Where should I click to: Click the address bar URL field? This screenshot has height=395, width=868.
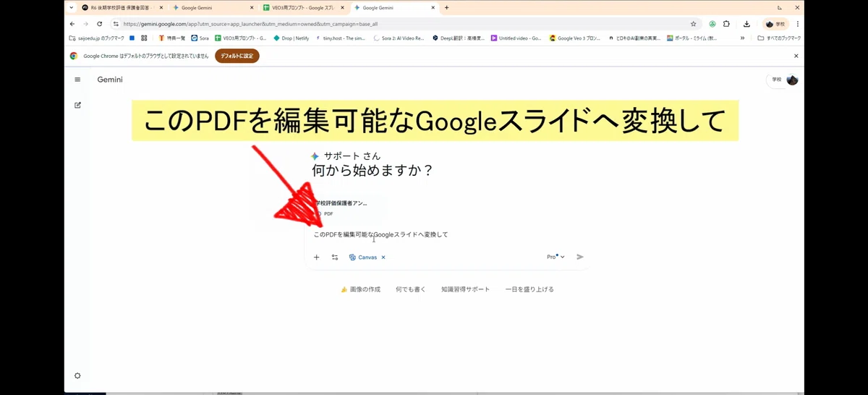click(x=405, y=24)
